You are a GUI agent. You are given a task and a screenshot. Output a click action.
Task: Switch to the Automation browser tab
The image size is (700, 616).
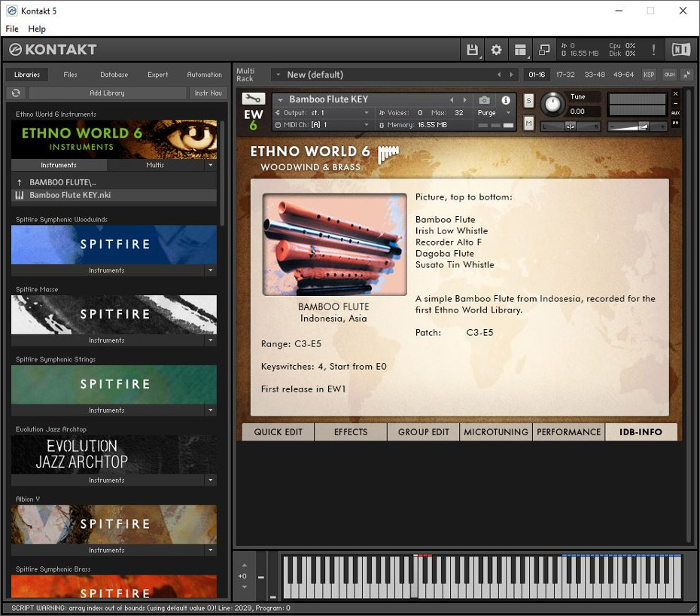[205, 75]
